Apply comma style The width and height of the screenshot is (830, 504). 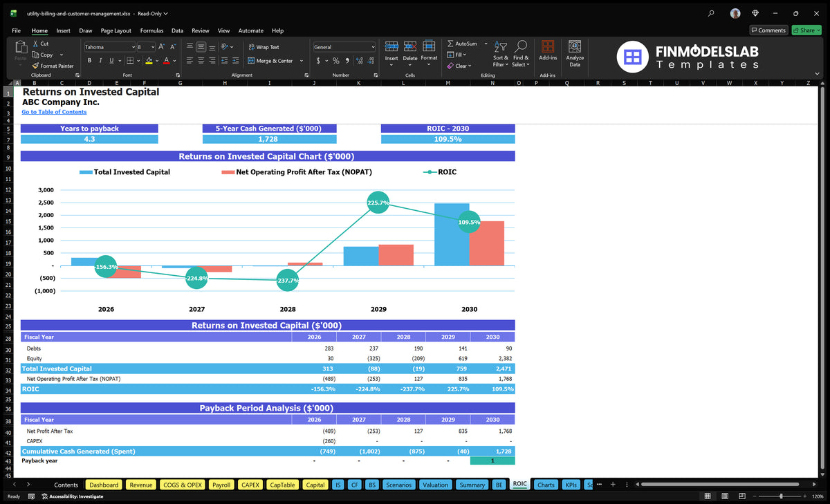347,61
